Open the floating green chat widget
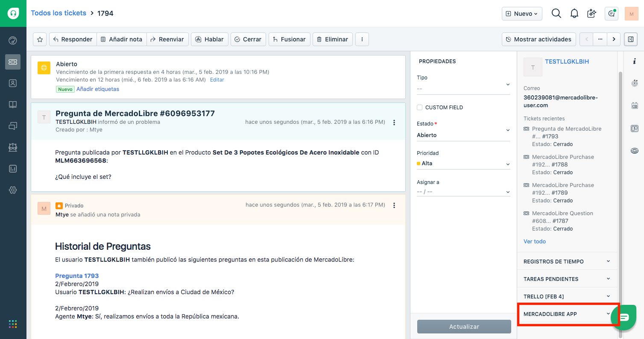The image size is (644, 339). coord(624,317)
